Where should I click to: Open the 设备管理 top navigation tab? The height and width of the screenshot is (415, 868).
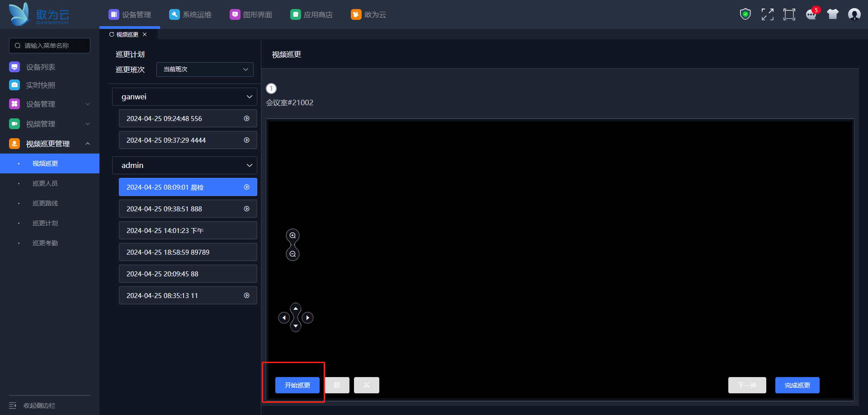[x=130, y=14]
